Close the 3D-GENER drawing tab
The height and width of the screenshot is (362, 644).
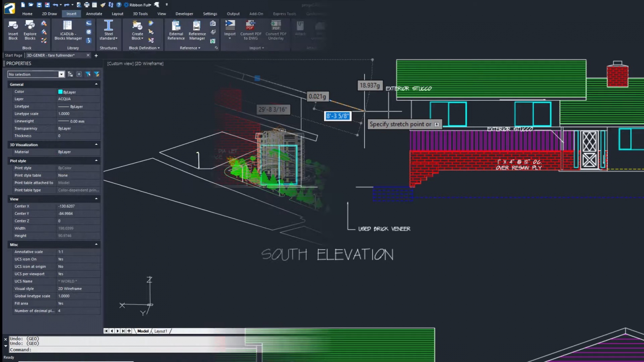click(x=88, y=56)
